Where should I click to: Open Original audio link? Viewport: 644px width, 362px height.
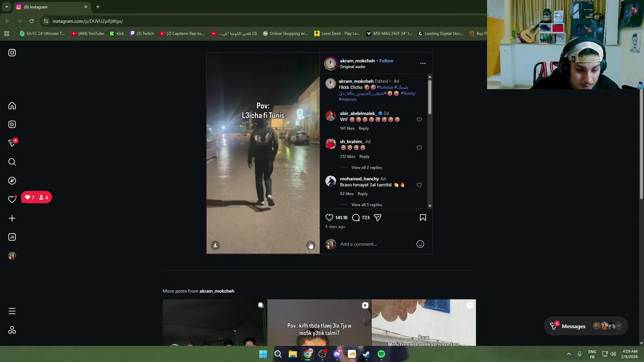pos(352,67)
